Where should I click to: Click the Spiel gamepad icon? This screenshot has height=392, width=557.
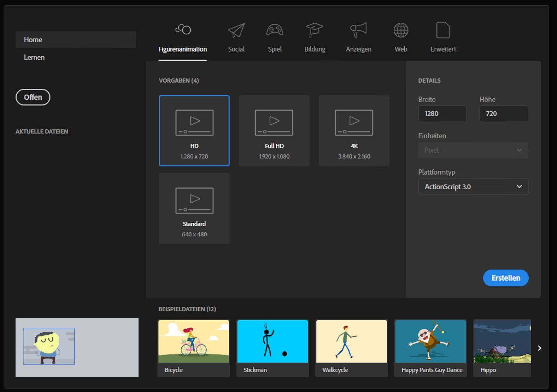[275, 30]
